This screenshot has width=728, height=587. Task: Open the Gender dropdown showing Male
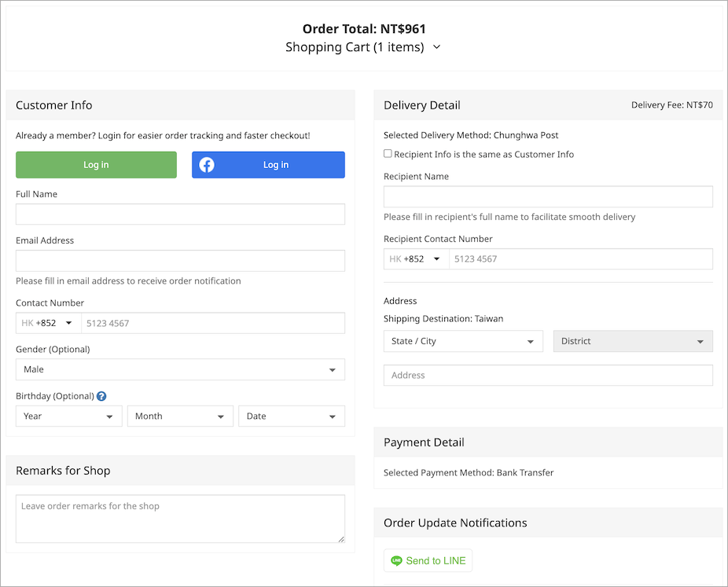point(180,369)
